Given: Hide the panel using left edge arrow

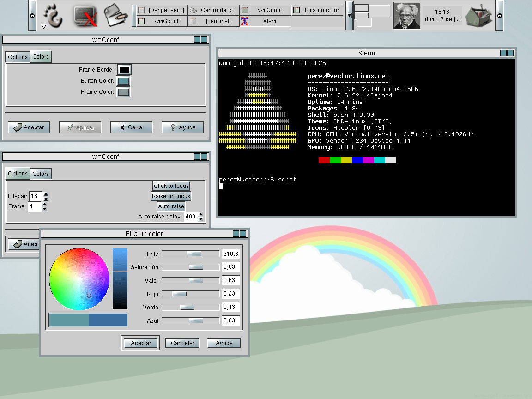Looking at the screenshot, I should click(x=32, y=16).
